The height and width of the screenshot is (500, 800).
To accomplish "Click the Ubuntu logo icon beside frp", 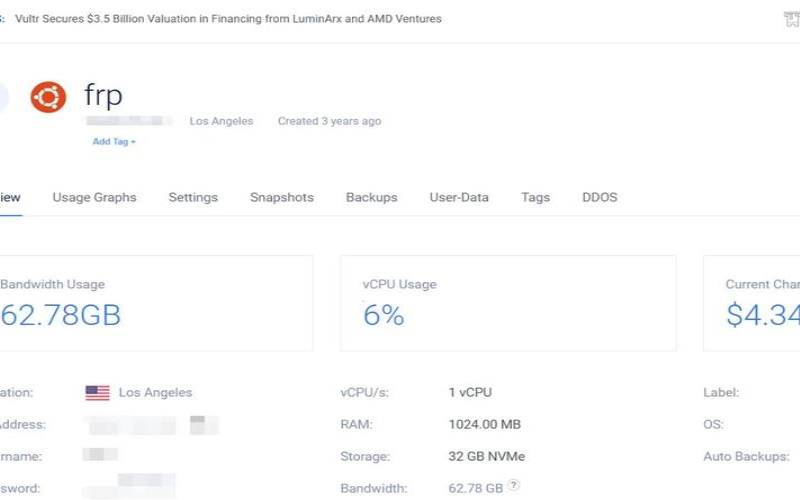I will click(48, 97).
